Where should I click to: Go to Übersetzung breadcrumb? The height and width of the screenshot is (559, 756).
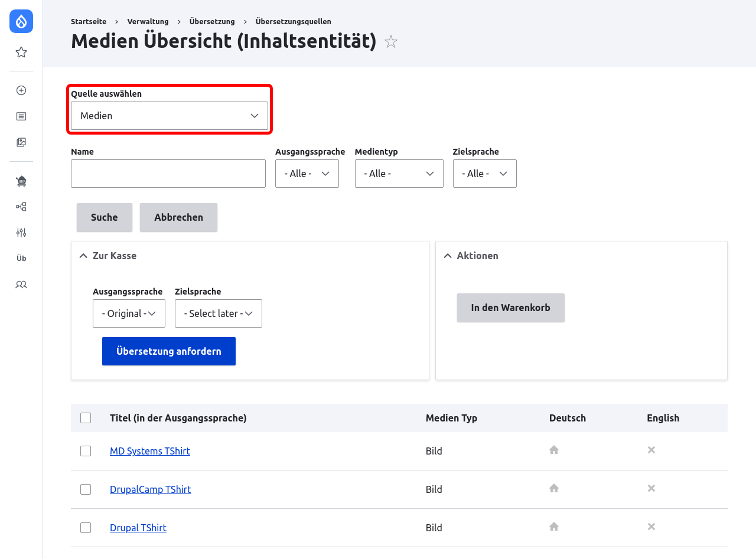(212, 21)
